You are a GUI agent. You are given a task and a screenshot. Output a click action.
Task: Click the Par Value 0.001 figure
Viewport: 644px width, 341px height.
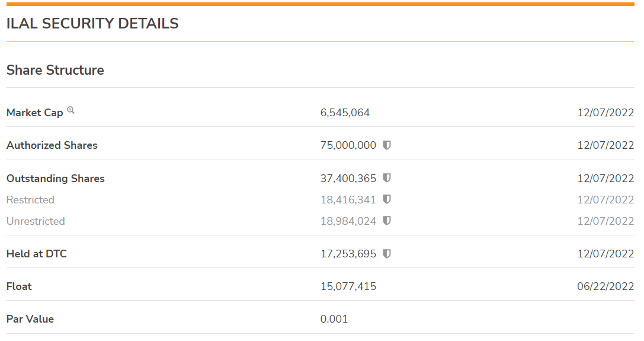click(x=334, y=319)
